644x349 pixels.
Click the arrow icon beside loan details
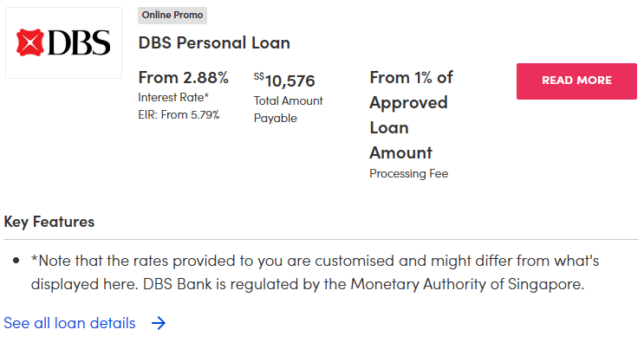(x=158, y=323)
